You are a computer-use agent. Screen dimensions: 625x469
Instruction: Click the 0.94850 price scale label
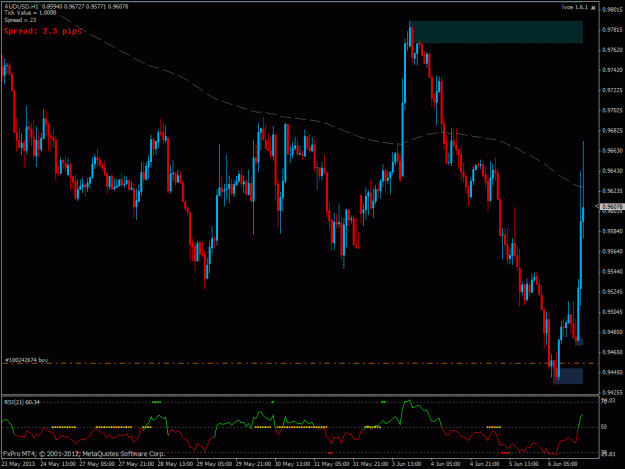[x=613, y=332]
